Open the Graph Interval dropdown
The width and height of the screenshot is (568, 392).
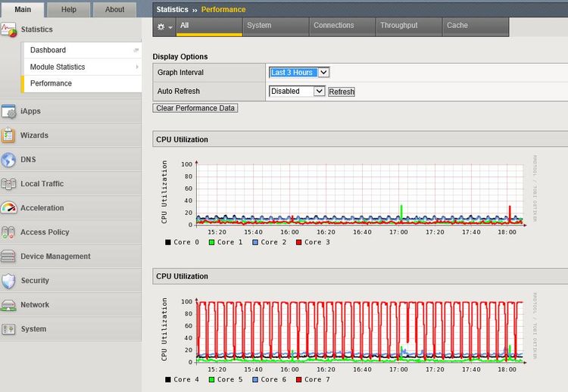coord(299,73)
